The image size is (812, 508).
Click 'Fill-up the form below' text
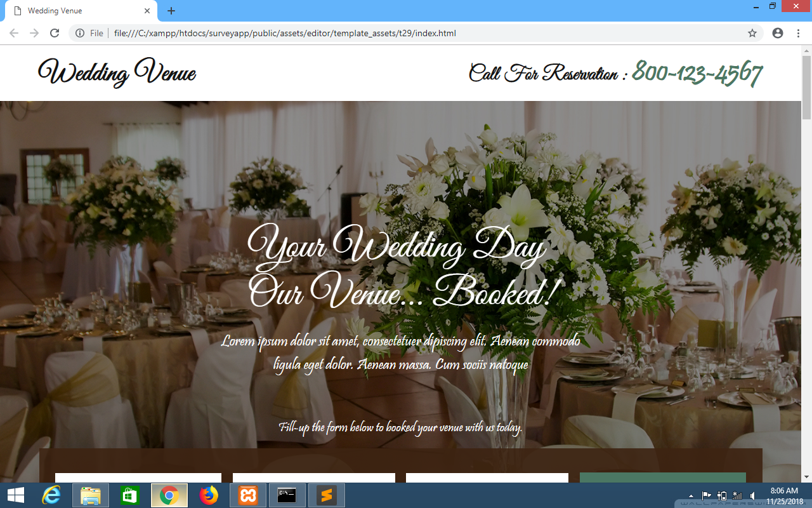pyautogui.click(x=401, y=427)
